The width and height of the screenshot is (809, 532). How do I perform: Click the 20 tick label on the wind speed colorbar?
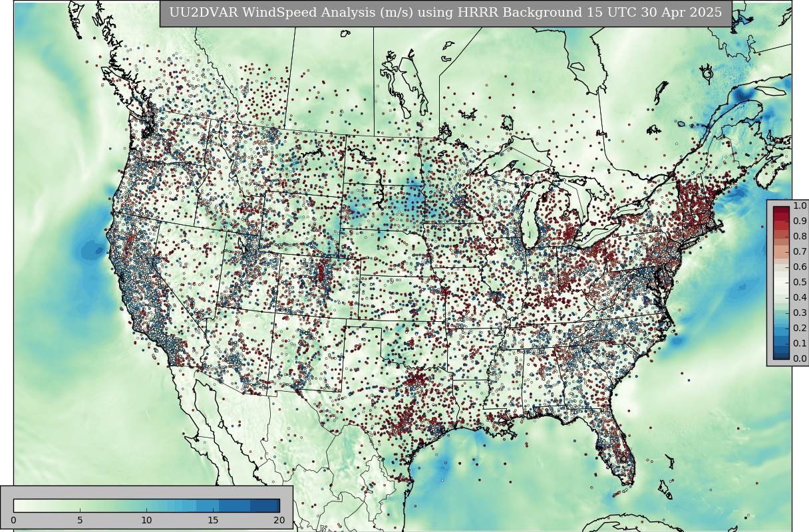click(279, 520)
